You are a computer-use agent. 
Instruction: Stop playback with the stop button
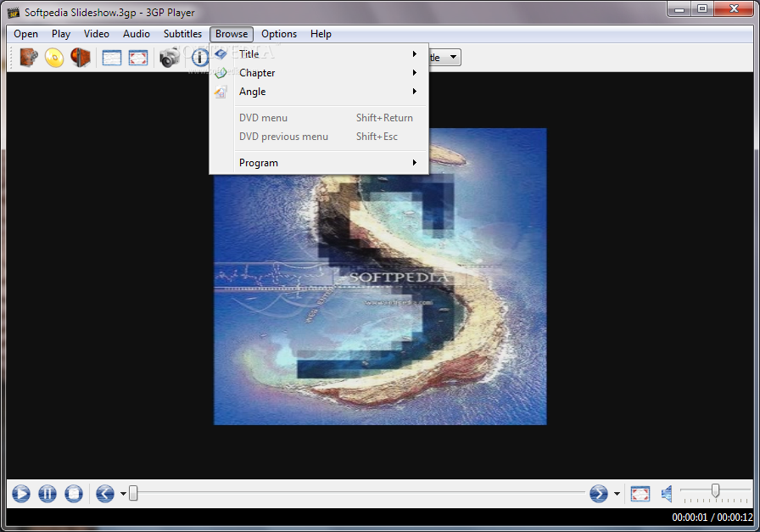(74, 494)
